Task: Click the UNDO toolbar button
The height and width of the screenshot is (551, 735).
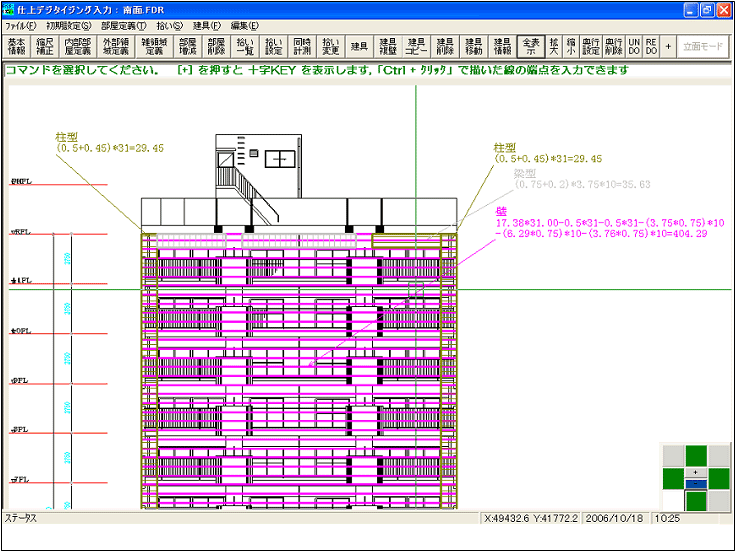Action: coord(634,47)
